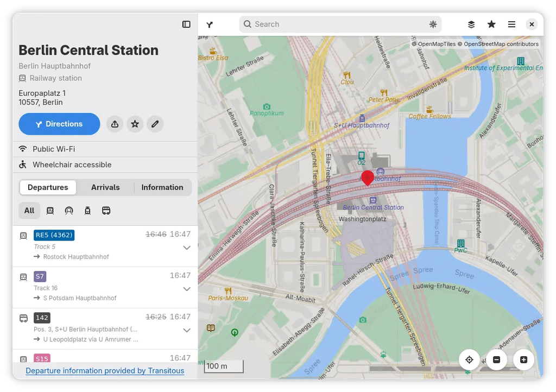
Task: Click the Washingtonplatz map label
Action: tap(362, 219)
